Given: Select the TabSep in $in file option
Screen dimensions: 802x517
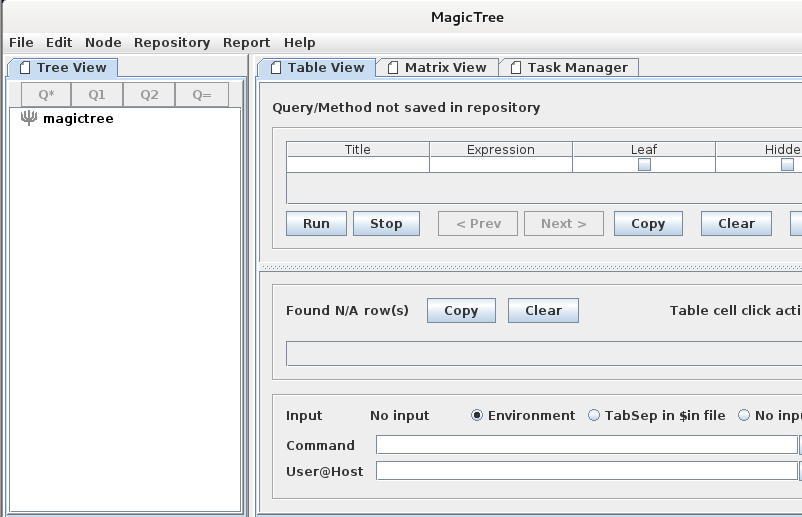Looking at the screenshot, I should (x=594, y=415).
